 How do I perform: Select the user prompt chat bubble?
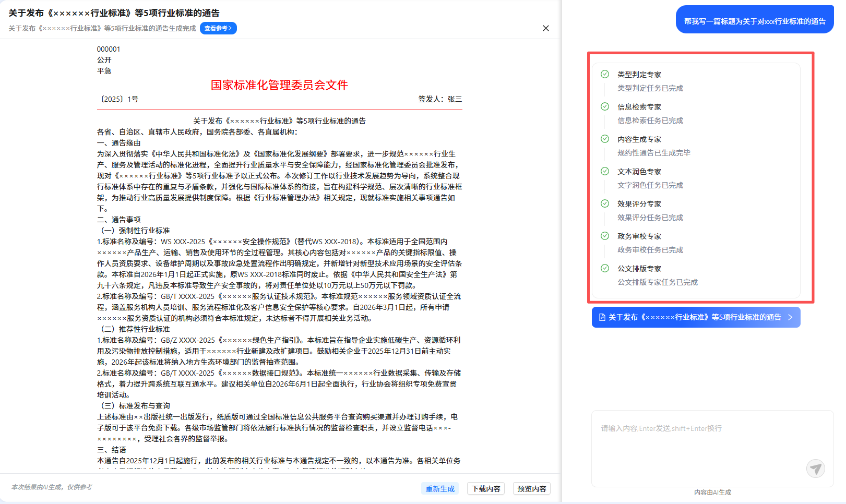(x=754, y=21)
